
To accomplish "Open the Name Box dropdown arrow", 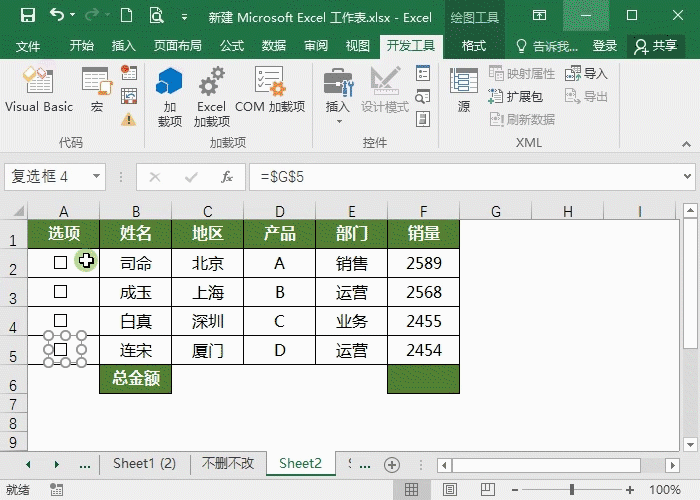I will tap(96, 176).
